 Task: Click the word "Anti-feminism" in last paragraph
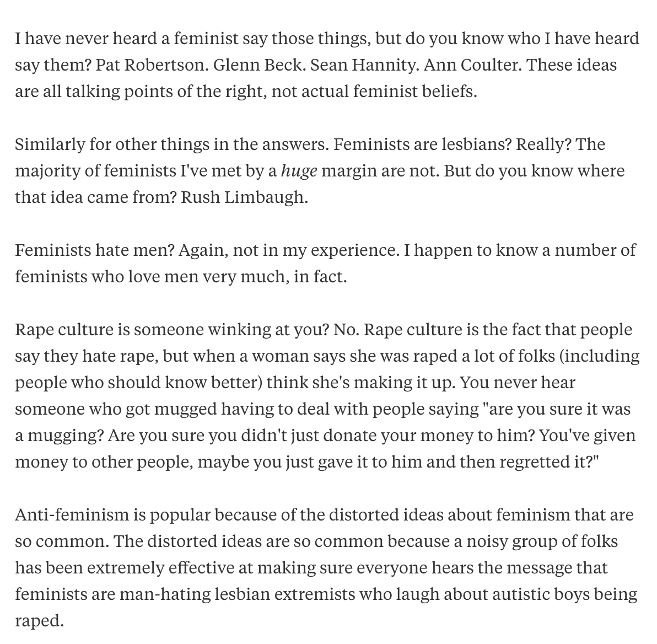click(x=72, y=515)
